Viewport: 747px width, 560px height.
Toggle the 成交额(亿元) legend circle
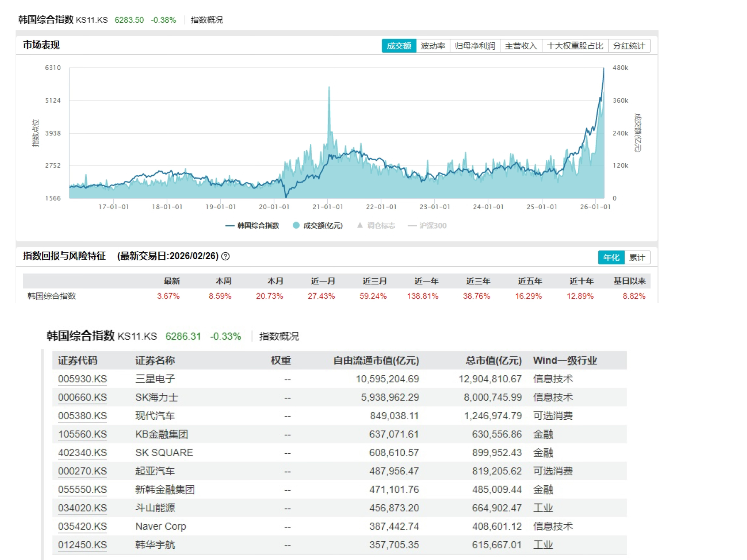coord(296,225)
